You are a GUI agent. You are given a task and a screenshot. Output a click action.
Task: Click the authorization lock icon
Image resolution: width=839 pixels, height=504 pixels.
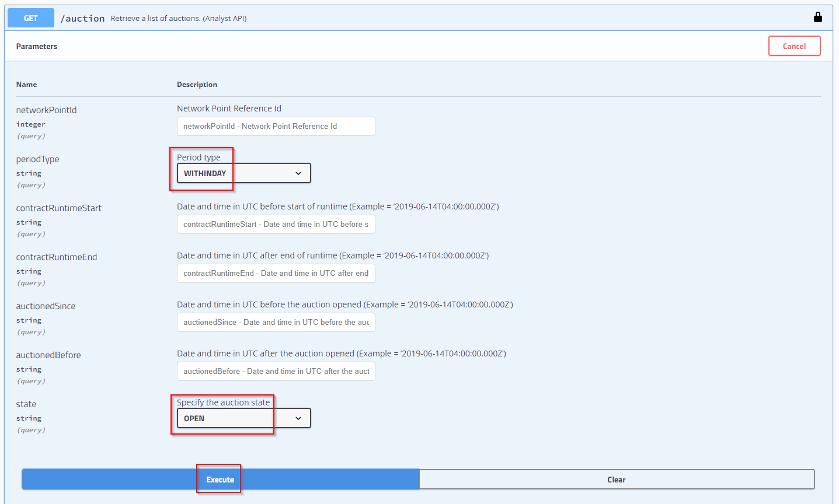coord(817,17)
